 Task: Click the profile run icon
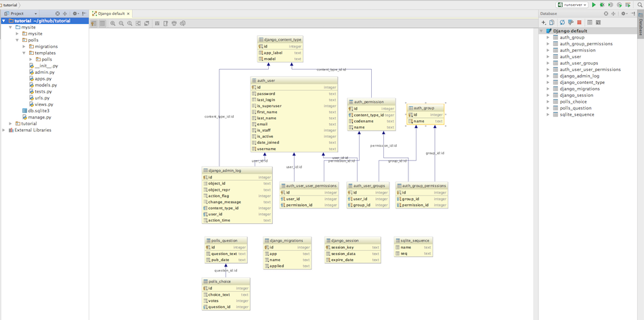click(620, 5)
